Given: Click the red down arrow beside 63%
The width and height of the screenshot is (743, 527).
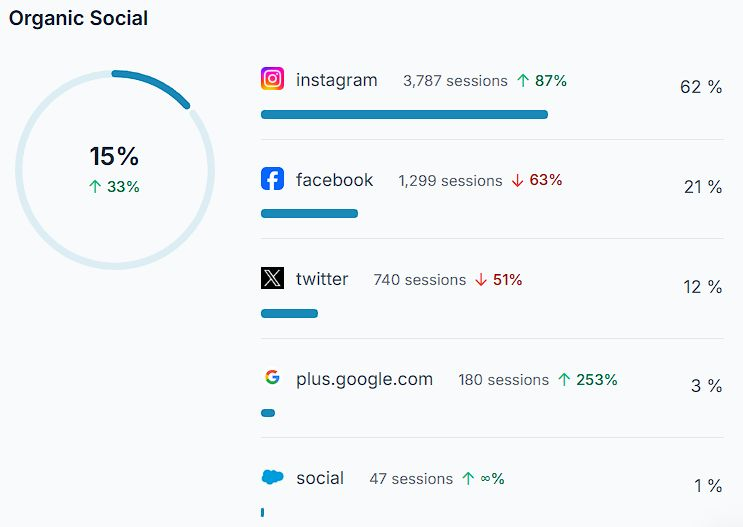Looking at the screenshot, I should pos(517,180).
